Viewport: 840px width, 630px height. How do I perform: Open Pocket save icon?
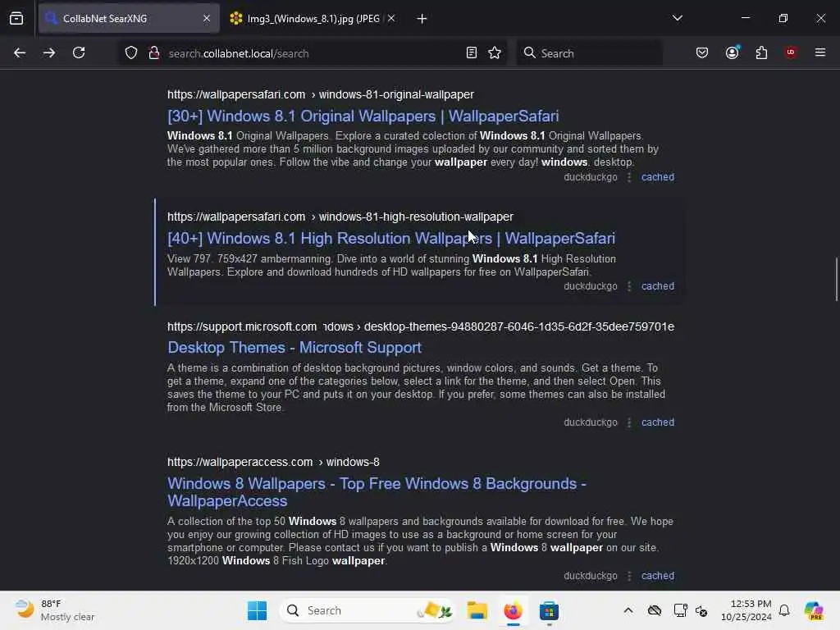pyautogui.click(x=702, y=53)
